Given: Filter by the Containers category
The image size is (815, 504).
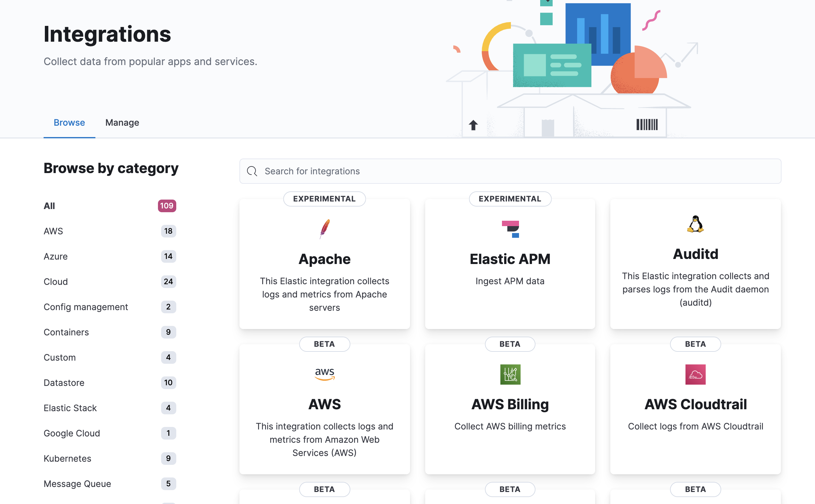Looking at the screenshot, I should pos(66,332).
